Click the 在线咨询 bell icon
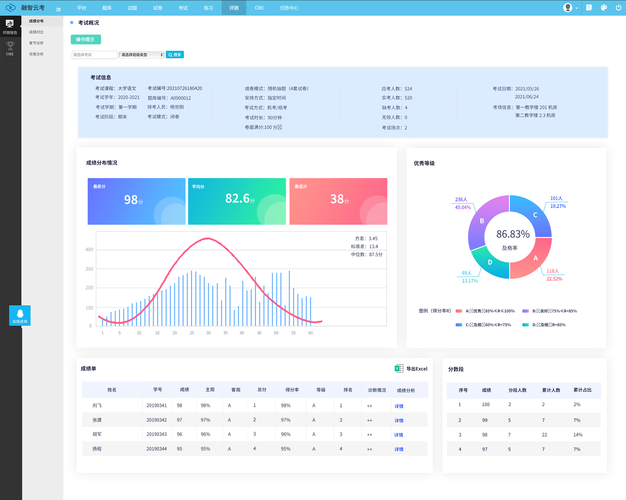This screenshot has width=626, height=500. 20,314
